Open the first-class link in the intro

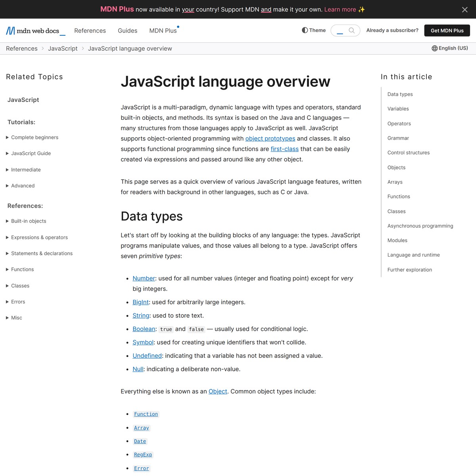pyautogui.click(x=284, y=149)
